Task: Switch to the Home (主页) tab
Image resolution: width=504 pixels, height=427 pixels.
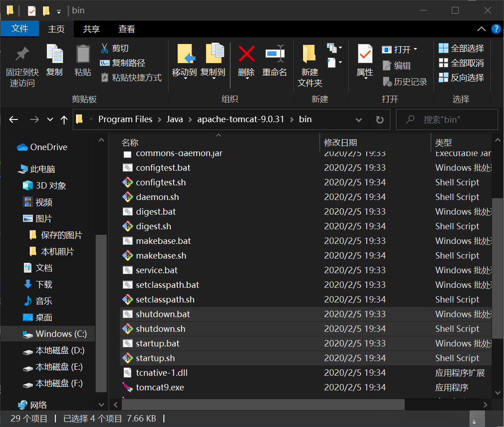Action: point(56,29)
